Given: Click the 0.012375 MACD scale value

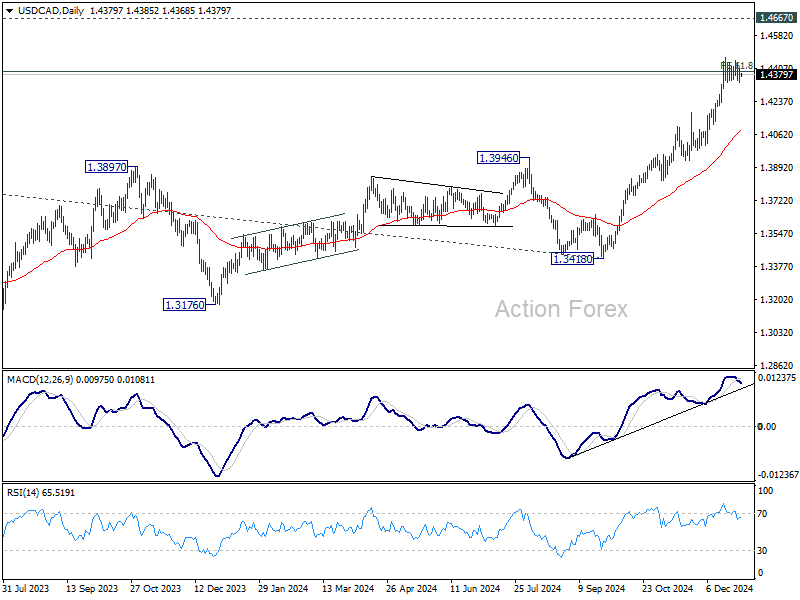Looking at the screenshot, I should coord(777,378).
